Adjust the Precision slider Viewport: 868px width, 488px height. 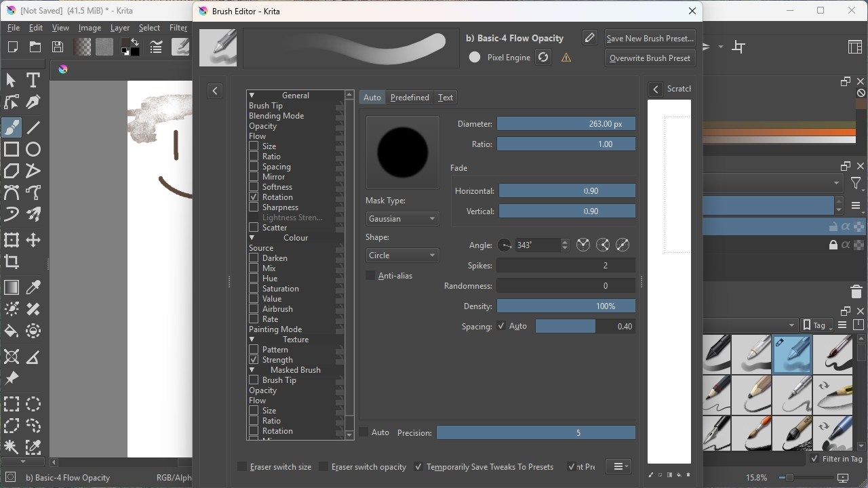click(x=536, y=432)
